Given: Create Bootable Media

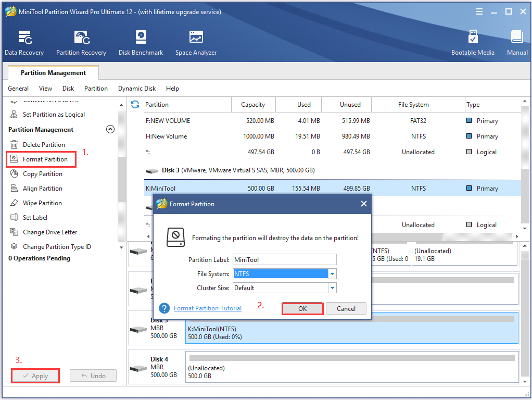Looking at the screenshot, I should point(473,43).
